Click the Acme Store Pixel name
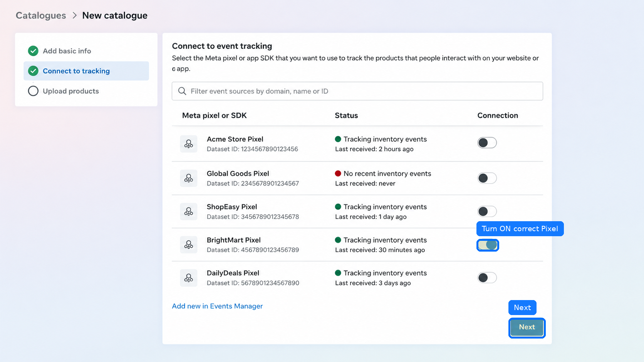644x362 pixels. (235, 139)
